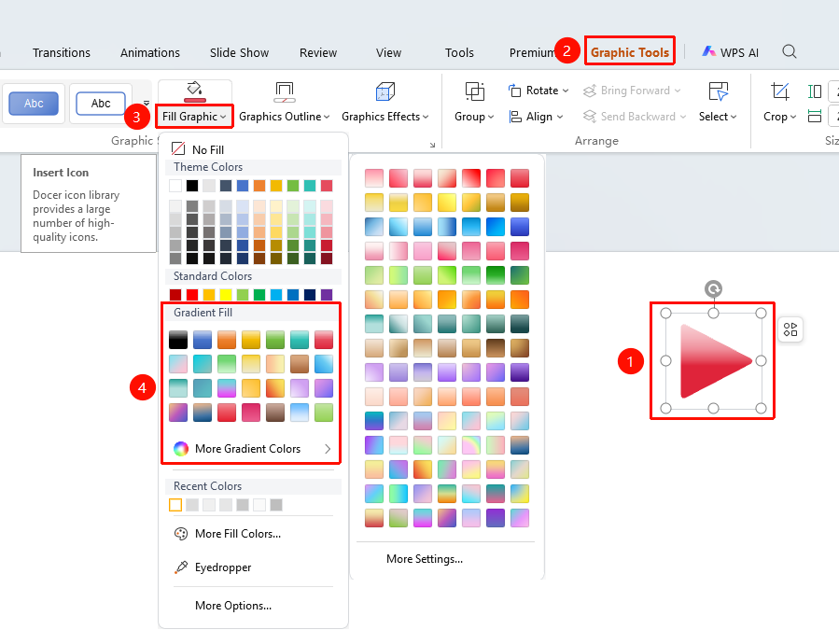The width and height of the screenshot is (839, 644).
Task: Select the Graphic Tools tab
Action: 630,52
